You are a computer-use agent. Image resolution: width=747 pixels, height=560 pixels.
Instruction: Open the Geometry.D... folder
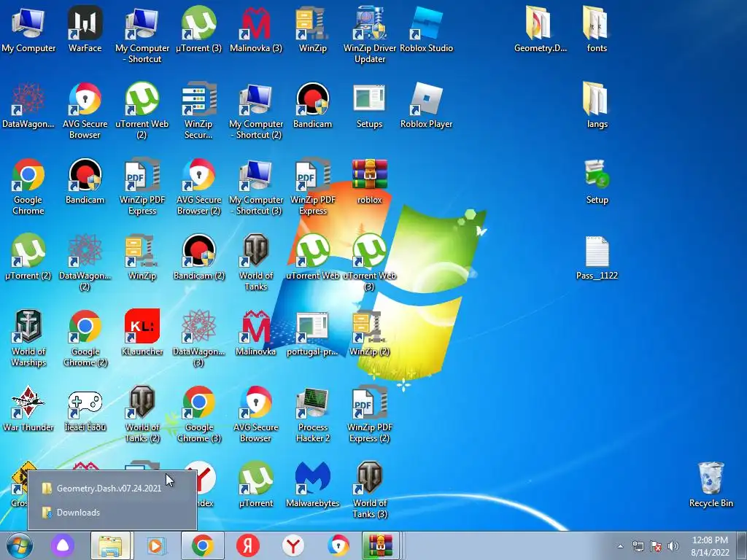point(541,28)
